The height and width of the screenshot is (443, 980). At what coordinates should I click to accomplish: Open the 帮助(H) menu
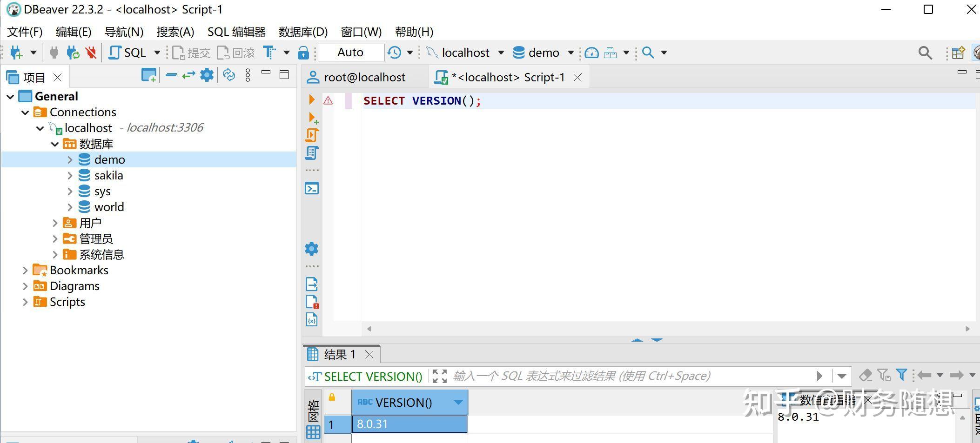pyautogui.click(x=414, y=32)
